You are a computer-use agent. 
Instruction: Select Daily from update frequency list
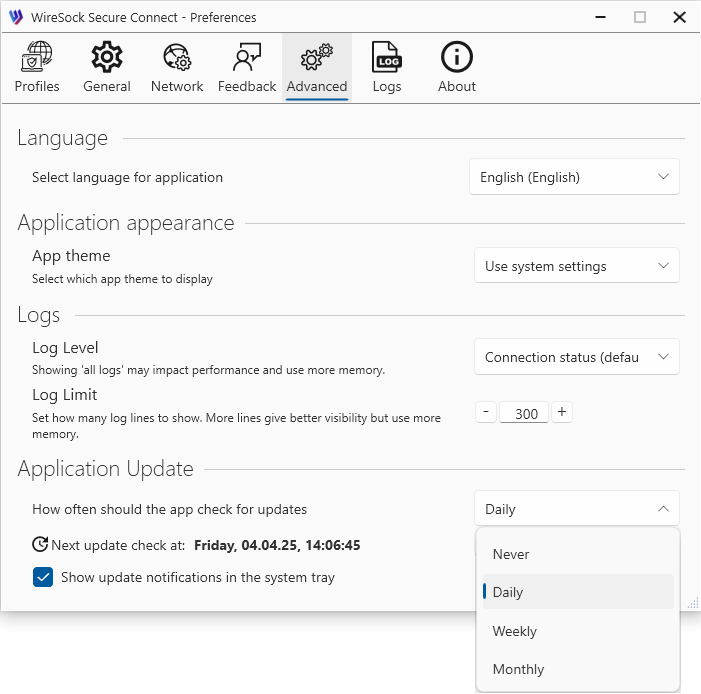click(578, 592)
